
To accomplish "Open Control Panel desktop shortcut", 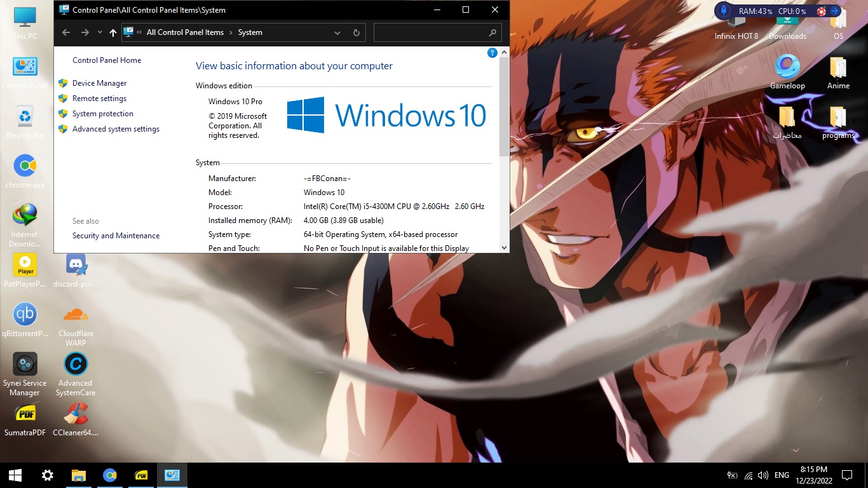I will (x=25, y=72).
